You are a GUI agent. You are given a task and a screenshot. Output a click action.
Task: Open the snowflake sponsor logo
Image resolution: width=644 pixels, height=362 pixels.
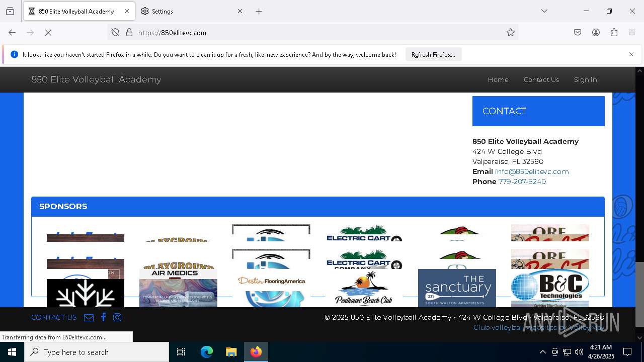86,293
